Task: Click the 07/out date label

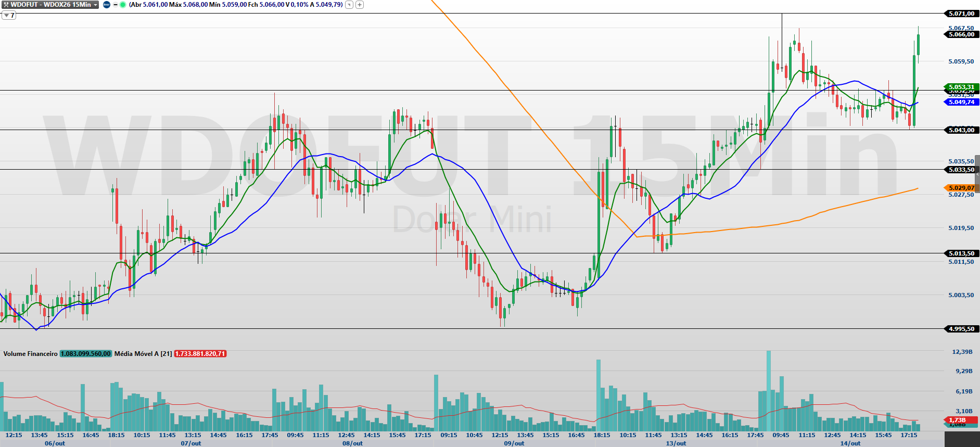Action: coord(191,443)
